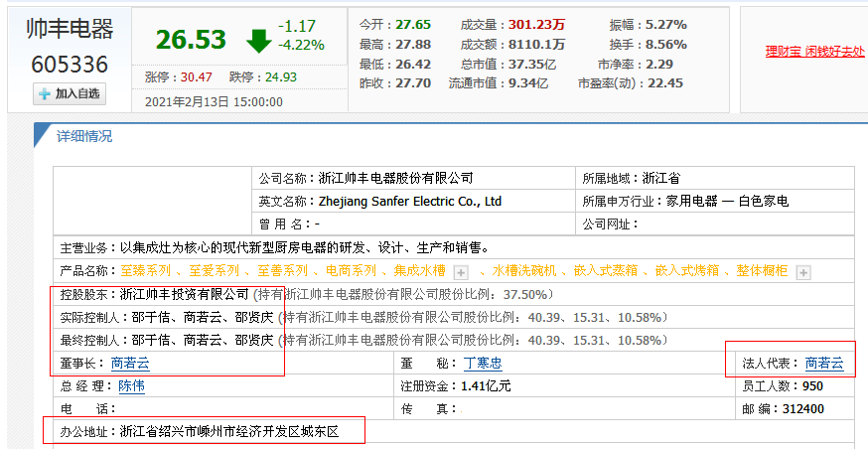Click 所属地域 value 浙江省
Viewport: 868px width, 449px height.
coord(661,178)
